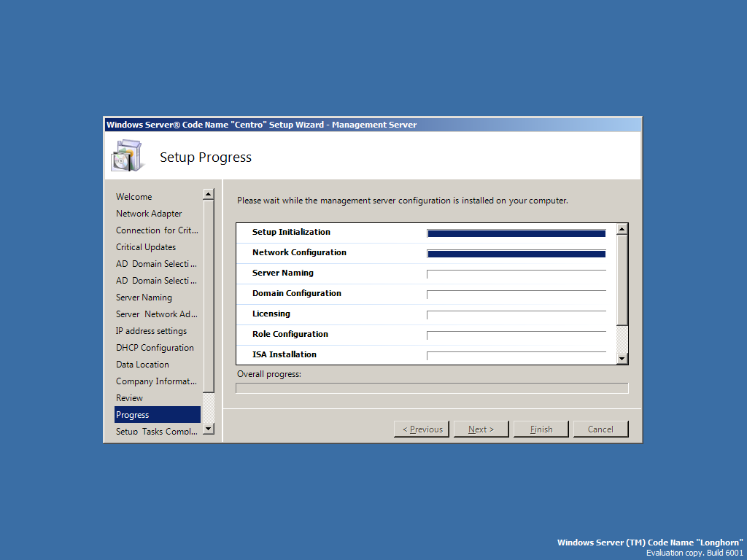Image resolution: width=747 pixels, height=560 pixels.
Task: Go to Critical Updates step
Action: [x=146, y=246]
